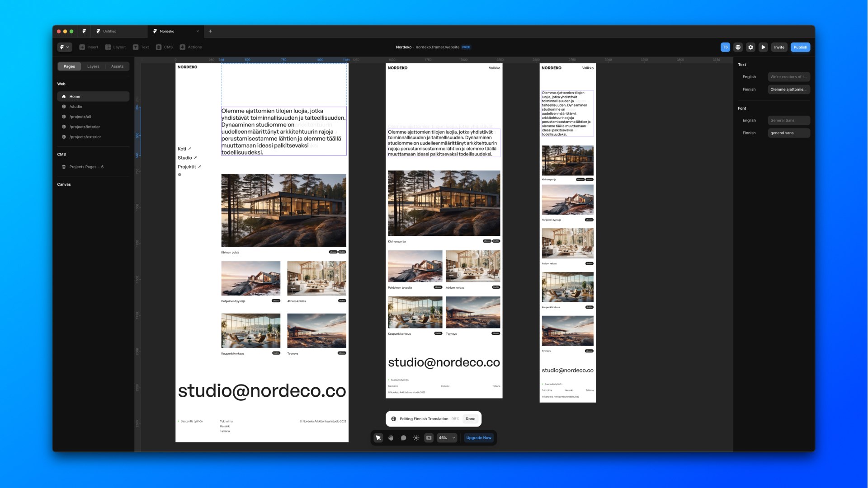Open a new tab with plus button

[210, 31]
